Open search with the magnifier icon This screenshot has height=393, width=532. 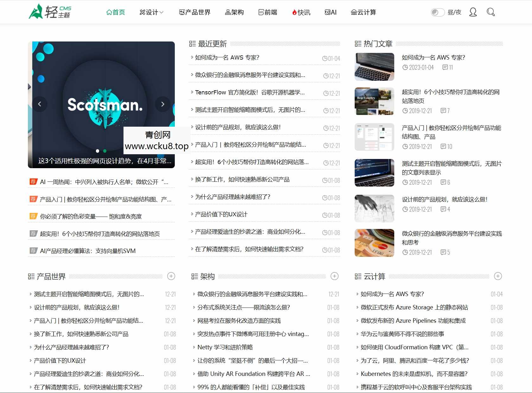(491, 12)
